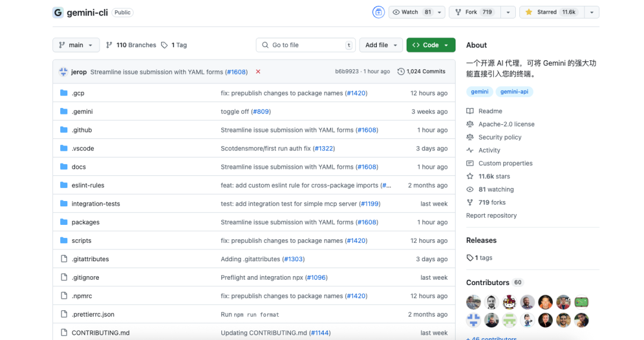Screen dimensions: 644x340
Task: Click the Readme book icon
Action: (x=470, y=111)
